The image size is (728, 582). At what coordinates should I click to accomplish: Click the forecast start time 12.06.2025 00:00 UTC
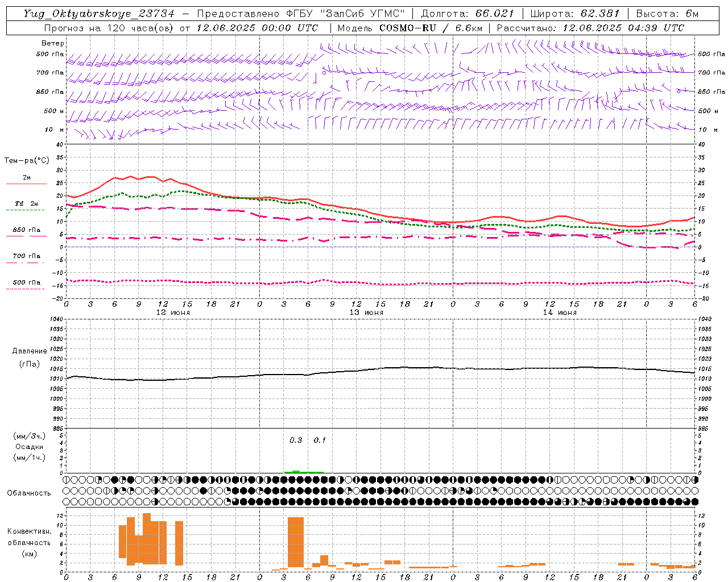pyautogui.click(x=257, y=28)
